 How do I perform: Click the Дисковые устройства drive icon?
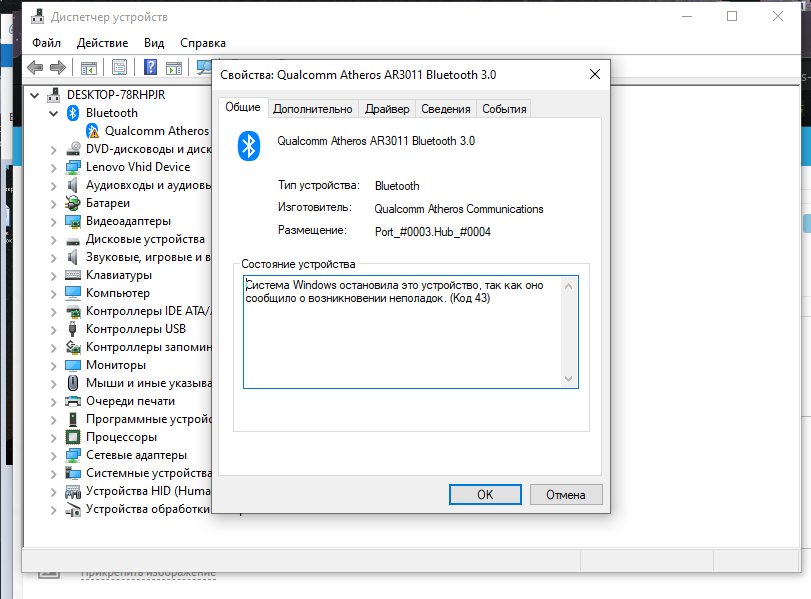(x=73, y=240)
